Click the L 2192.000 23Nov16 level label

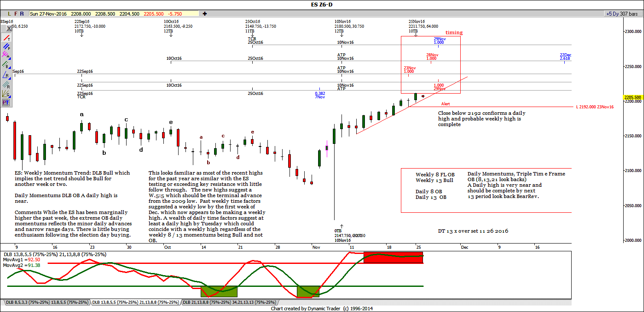[x=595, y=107]
